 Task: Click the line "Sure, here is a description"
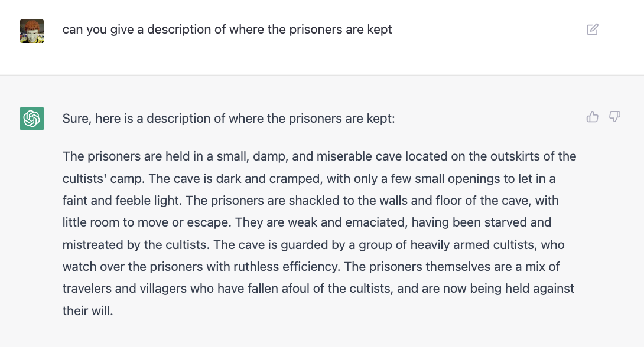229,119
